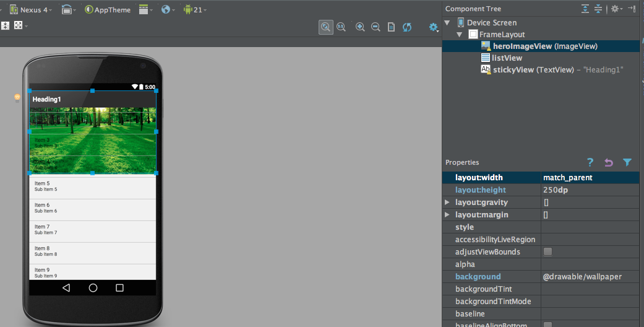This screenshot has height=327, width=644.
Task: Select stickyView TextView in Component Tree
Action: 513,70
